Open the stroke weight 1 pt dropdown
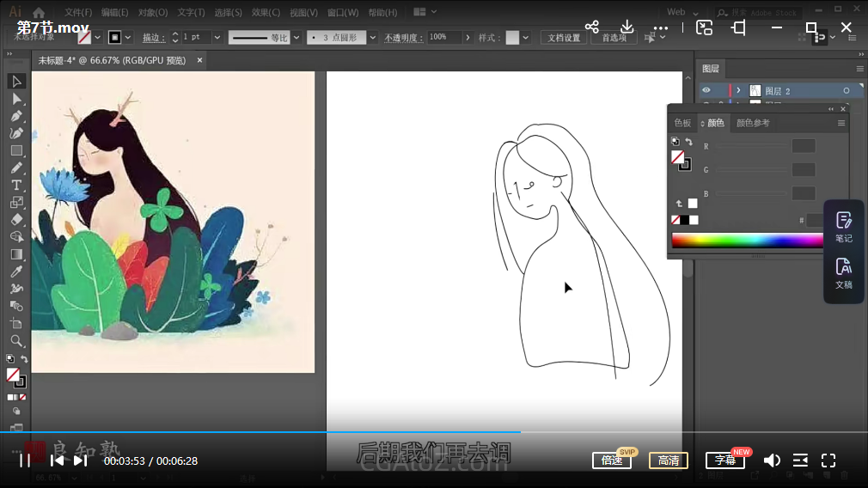Screen dimensions: 868x488 tap(217, 38)
